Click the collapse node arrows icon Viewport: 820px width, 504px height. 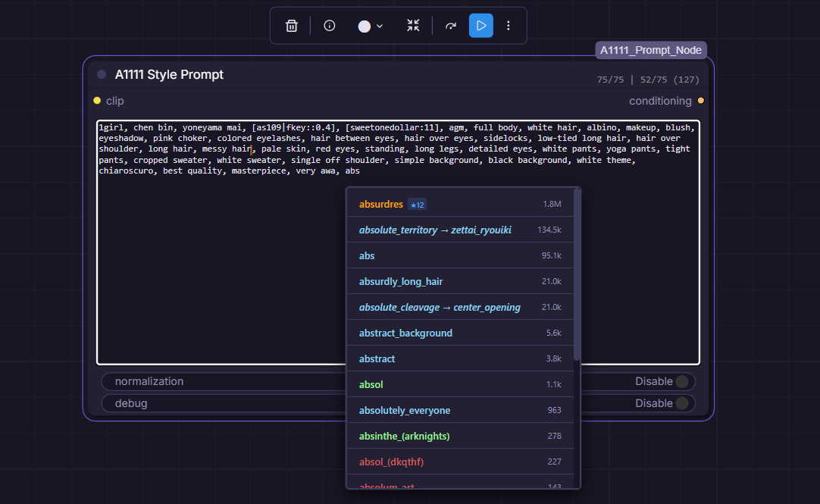click(413, 26)
